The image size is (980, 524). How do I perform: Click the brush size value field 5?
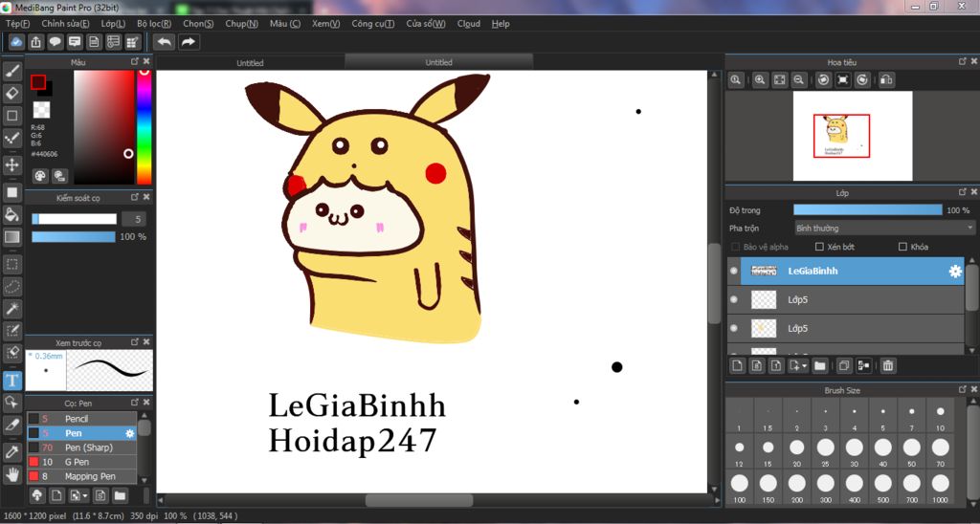(x=134, y=219)
